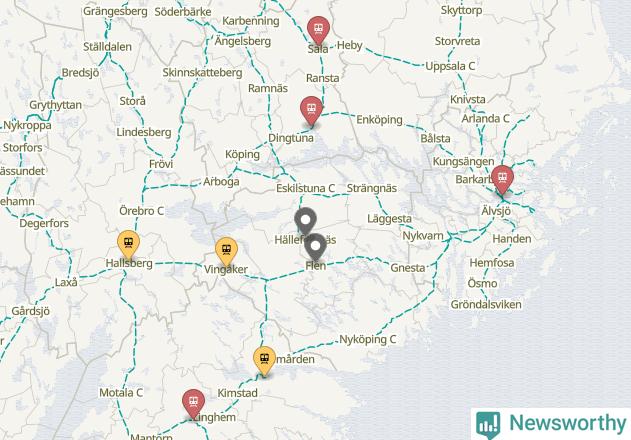The image size is (631, 440).
Task: Click the Gnesta place label
Action: coord(408,268)
